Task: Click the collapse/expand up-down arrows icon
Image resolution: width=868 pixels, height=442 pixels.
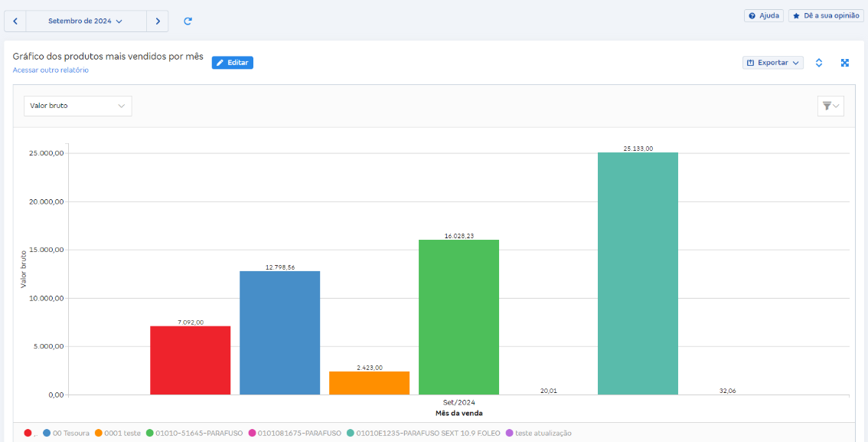Action: click(x=819, y=63)
